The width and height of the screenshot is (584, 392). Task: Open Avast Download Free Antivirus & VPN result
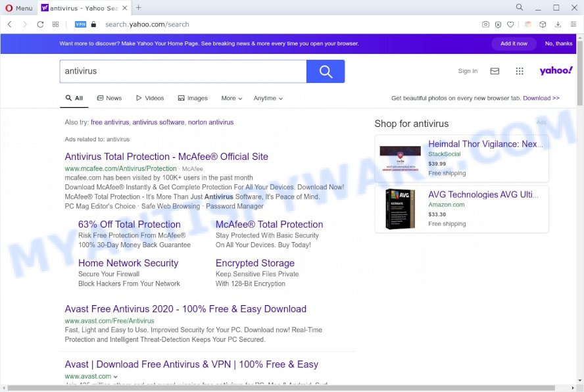coord(191,364)
